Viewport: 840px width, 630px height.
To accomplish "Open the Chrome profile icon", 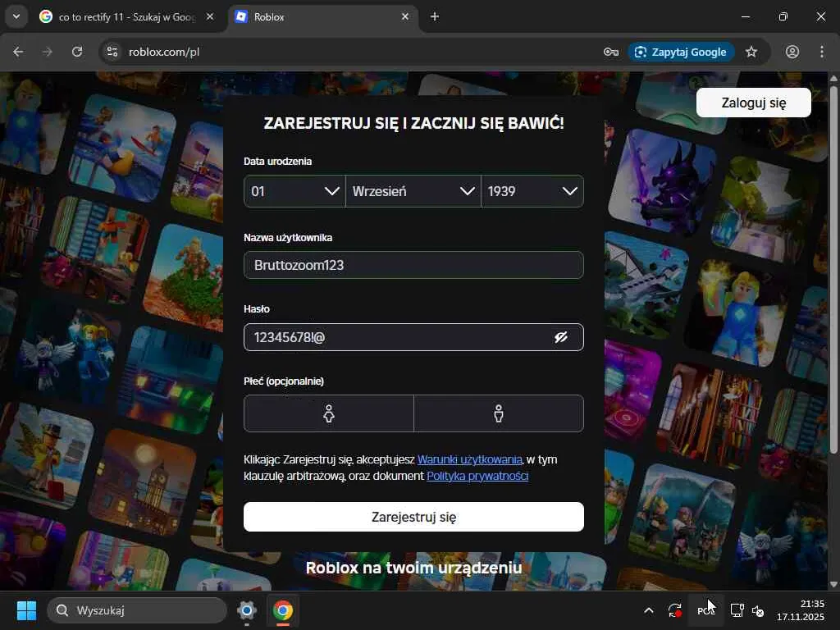I will 792,52.
